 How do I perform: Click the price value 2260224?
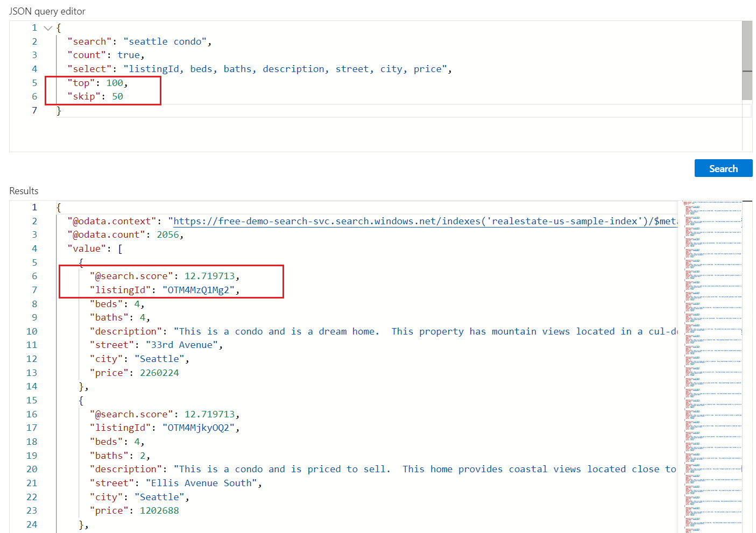tap(159, 373)
